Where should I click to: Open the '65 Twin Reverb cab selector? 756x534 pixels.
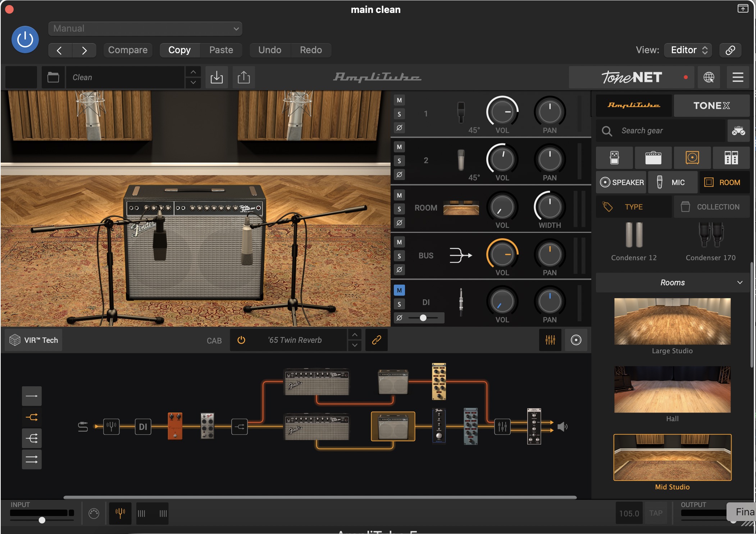tap(295, 340)
